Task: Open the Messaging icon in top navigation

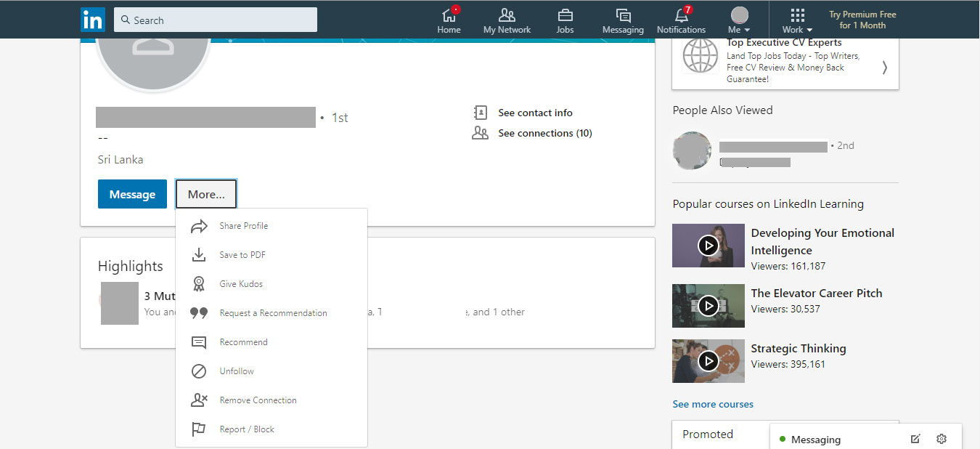Action: [622, 15]
